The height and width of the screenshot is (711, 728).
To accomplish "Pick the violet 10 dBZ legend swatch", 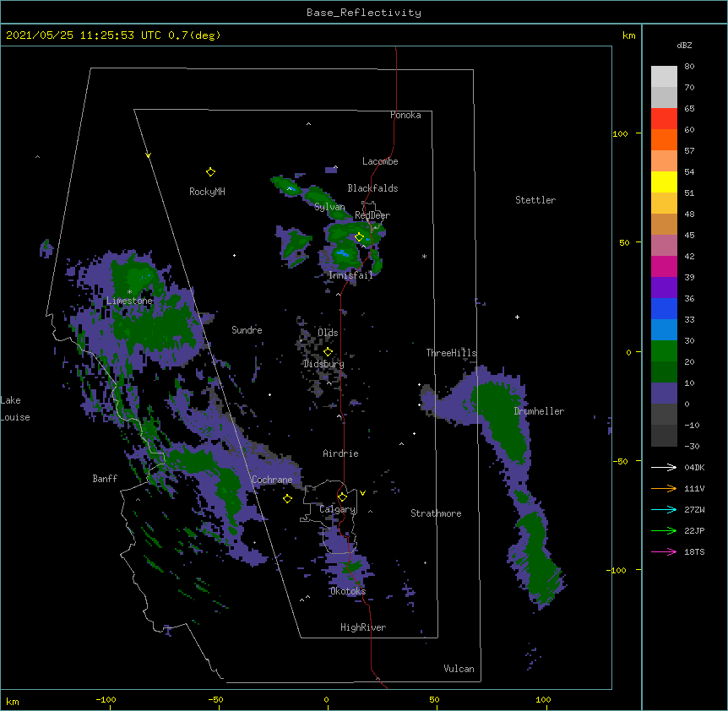I will coord(664,393).
